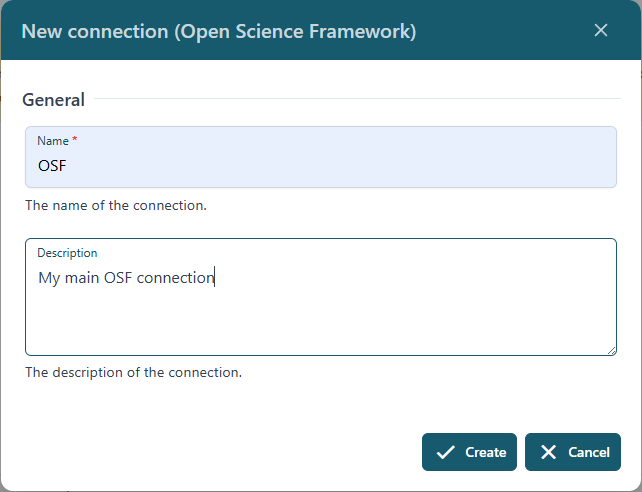Screen dimensions: 642x492
Task: Click 'The name of the connection.' hint
Action: 115,206
